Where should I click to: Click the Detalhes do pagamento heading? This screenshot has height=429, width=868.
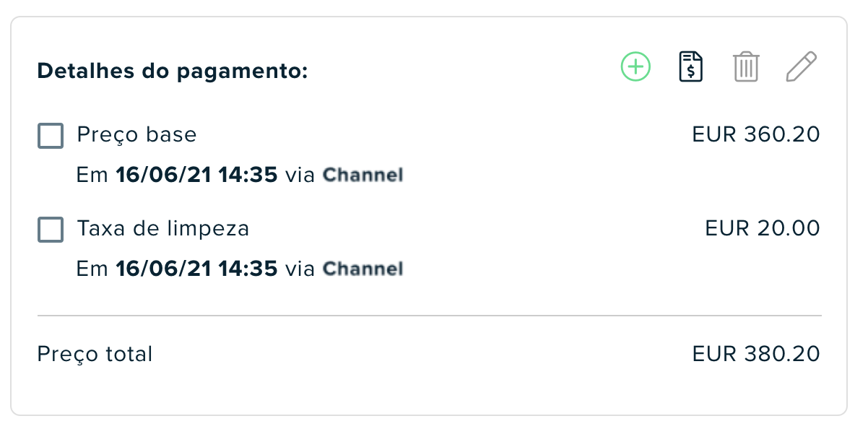click(x=173, y=71)
